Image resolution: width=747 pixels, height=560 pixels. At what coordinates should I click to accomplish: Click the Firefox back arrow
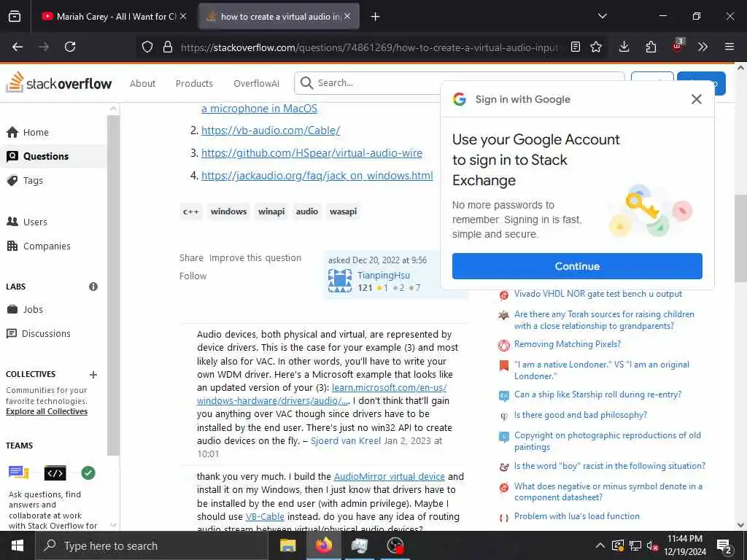point(18,47)
